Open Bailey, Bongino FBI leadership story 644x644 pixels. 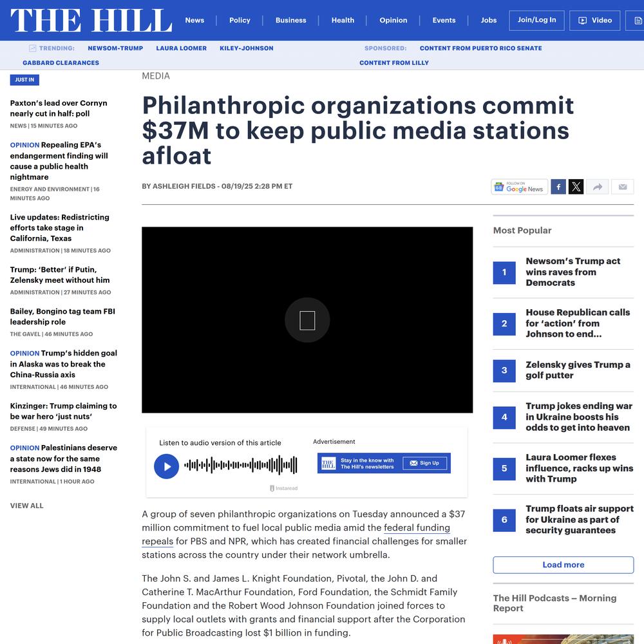pyautogui.click(x=62, y=317)
